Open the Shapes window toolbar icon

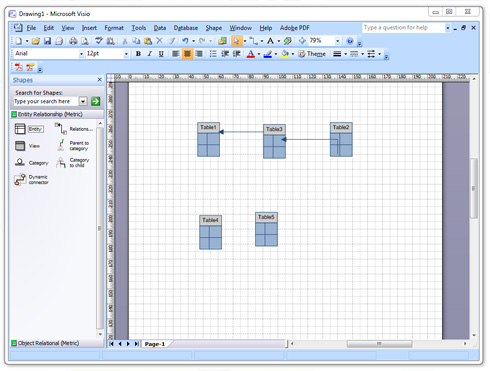click(222, 41)
